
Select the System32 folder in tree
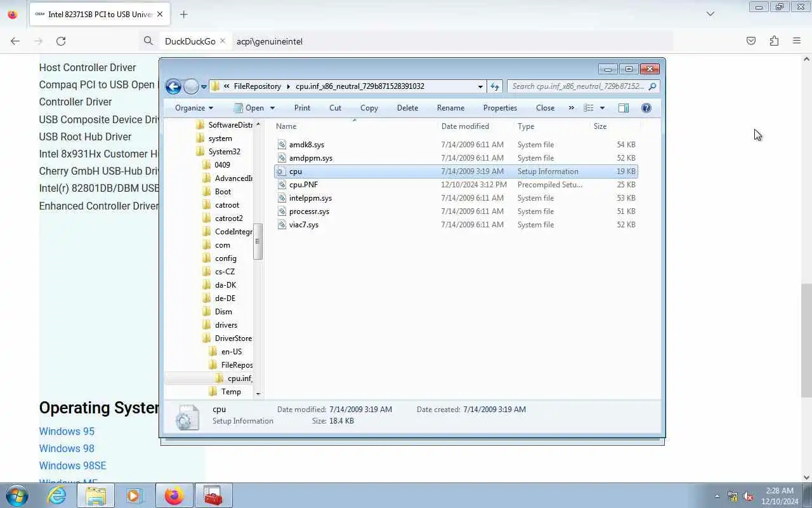click(x=224, y=152)
